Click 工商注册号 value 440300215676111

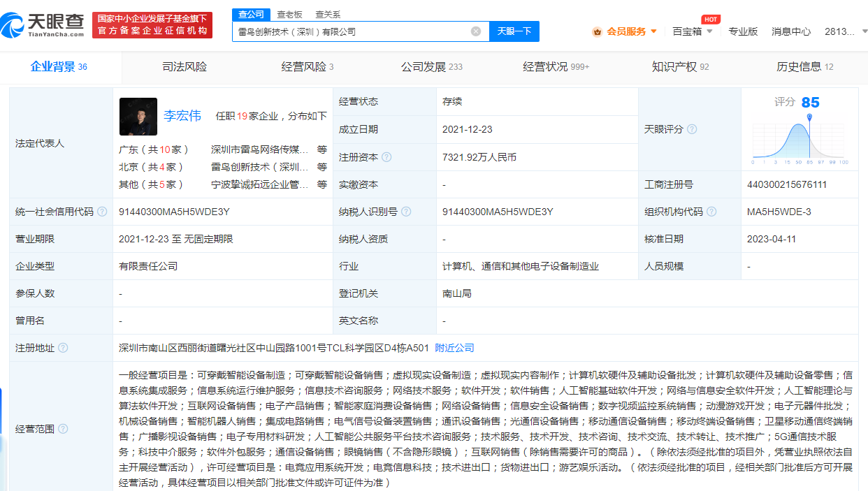click(787, 184)
